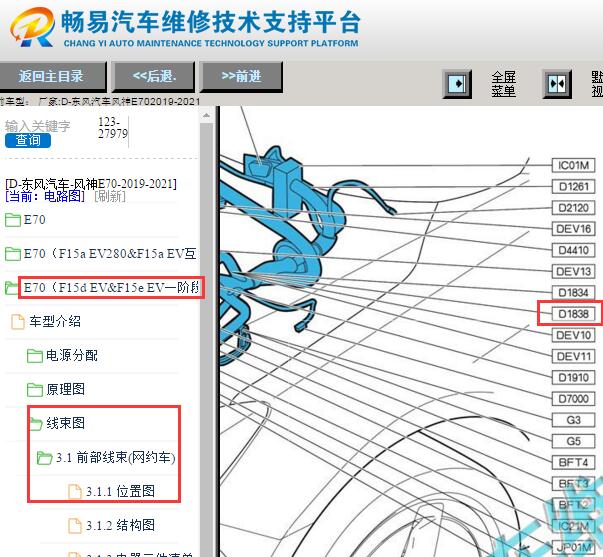
Task: Click the 车型介绍 page icon
Action: (18, 322)
